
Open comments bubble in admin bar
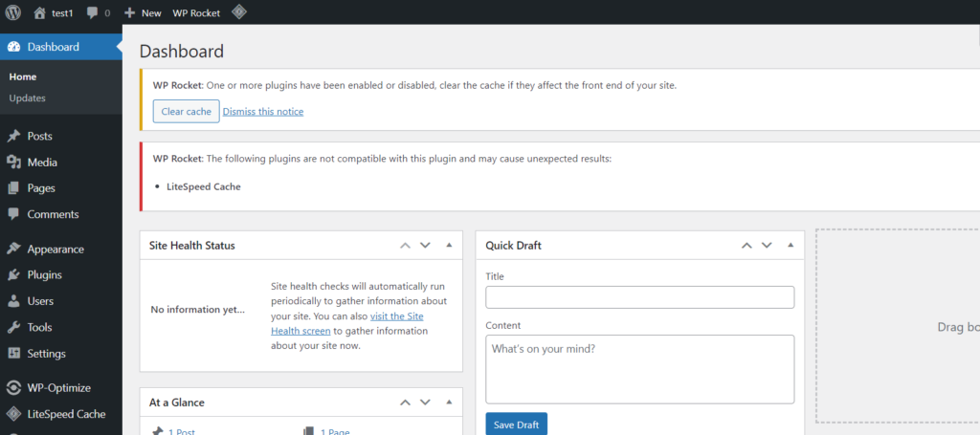(x=92, y=12)
